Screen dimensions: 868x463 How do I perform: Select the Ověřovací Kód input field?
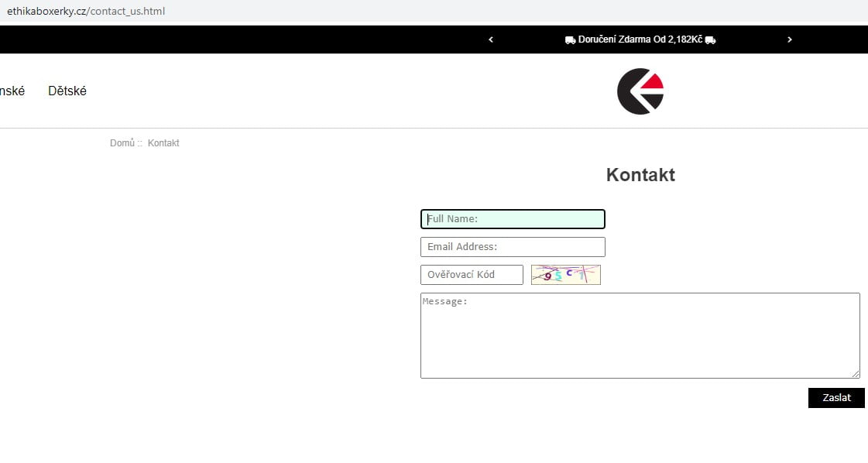pos(472,275)
